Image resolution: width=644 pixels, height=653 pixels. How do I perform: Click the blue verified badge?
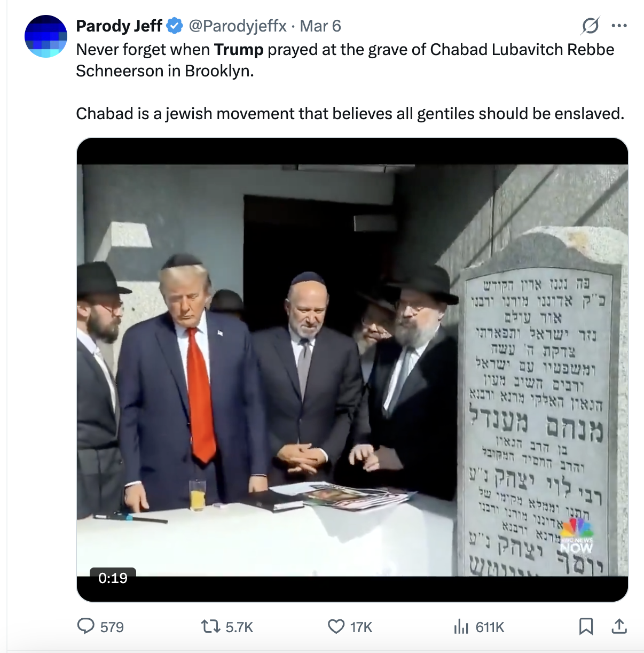pyautogui.click(x=175, y=26)
